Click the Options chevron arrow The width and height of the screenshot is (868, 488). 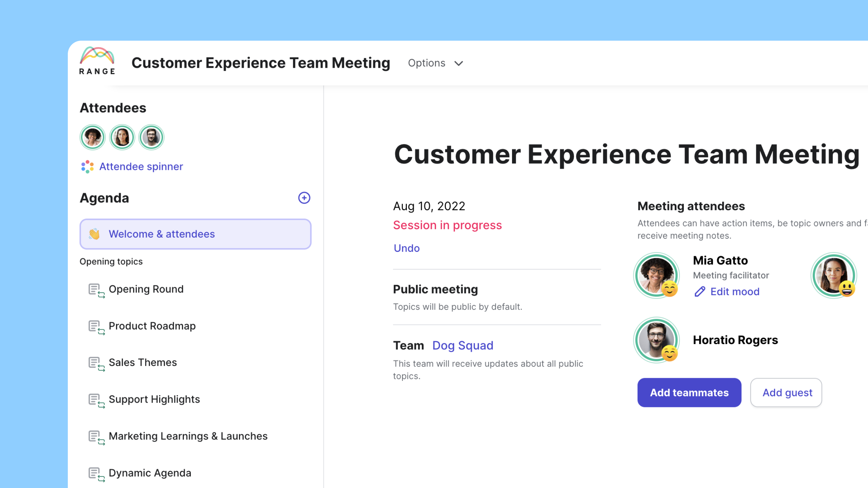point(458,63)
